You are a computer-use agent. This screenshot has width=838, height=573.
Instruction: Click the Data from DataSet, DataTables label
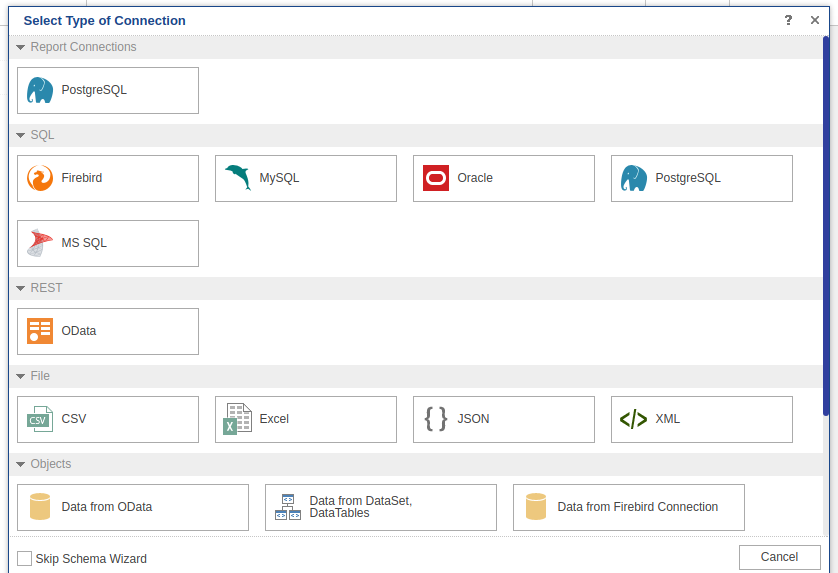[x=361, y=507]
